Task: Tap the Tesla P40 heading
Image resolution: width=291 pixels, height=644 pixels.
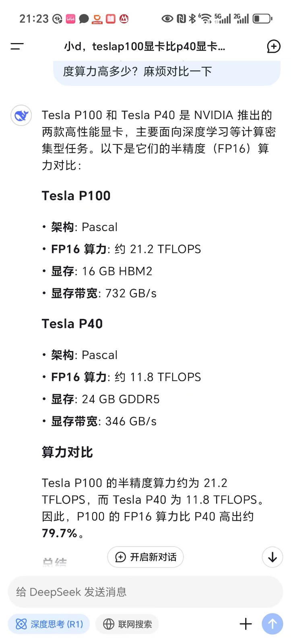Action: 72,324
